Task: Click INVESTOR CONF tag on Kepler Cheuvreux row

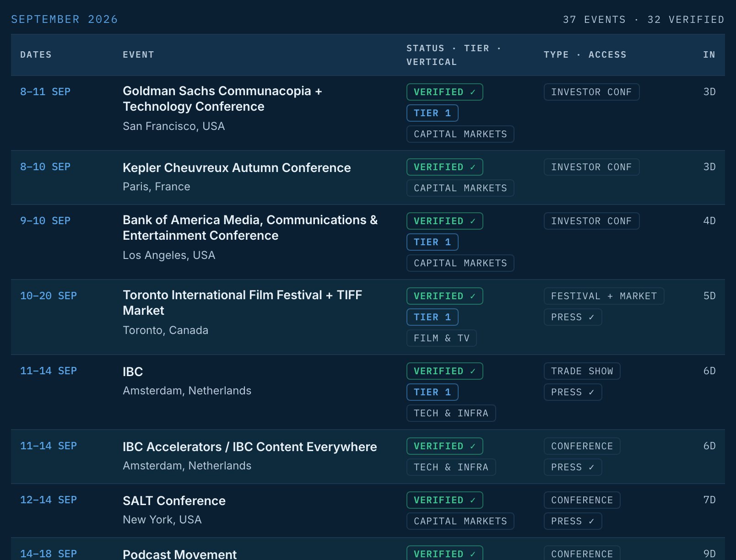Action: (591, 167)
